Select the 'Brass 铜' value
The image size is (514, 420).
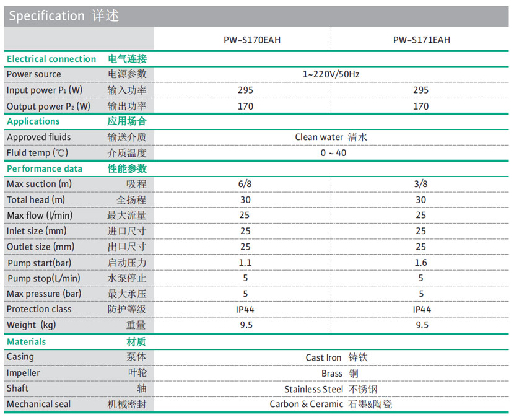[x=339, y=374]
